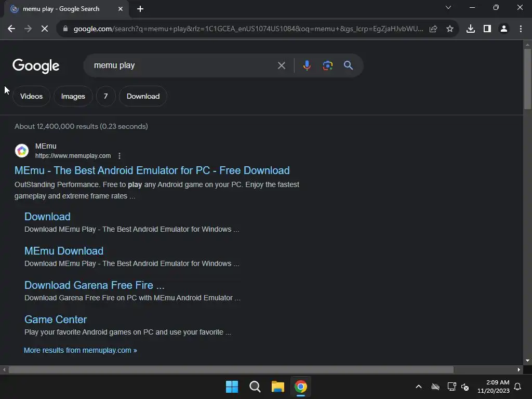
Task: Go back to the previous page
Action: pyautogui.click(x=11, y=29)
